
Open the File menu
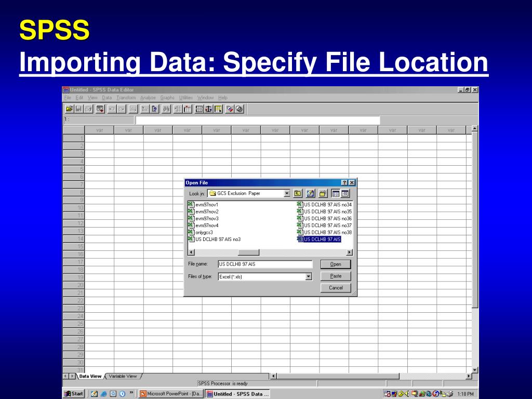click(x=68, y=98)
